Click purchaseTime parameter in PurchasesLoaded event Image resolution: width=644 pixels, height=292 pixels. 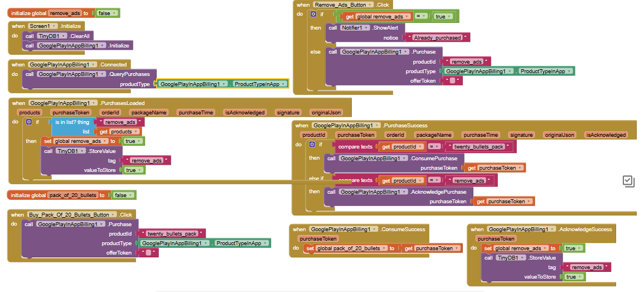click(x=196, y=112)
